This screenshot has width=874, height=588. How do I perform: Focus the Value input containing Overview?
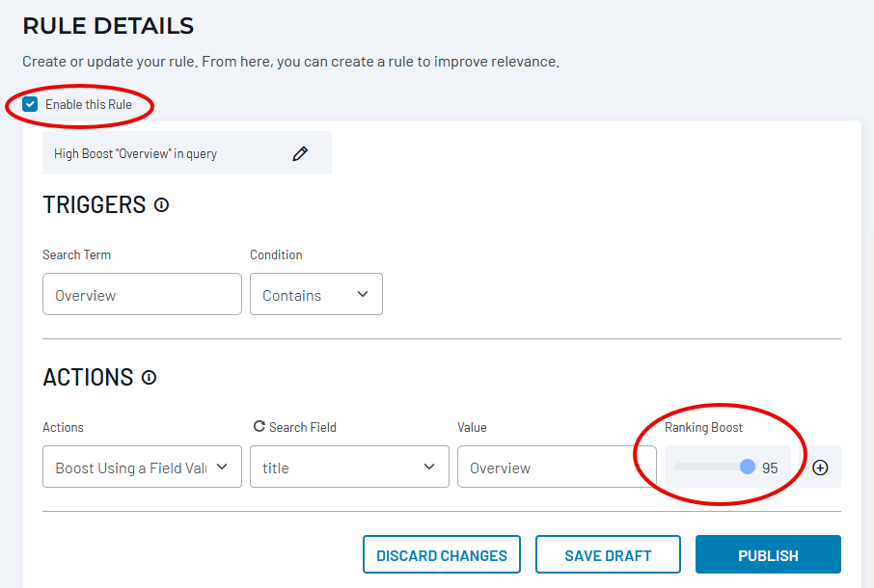pyautogui.click(x=556, y=468)
